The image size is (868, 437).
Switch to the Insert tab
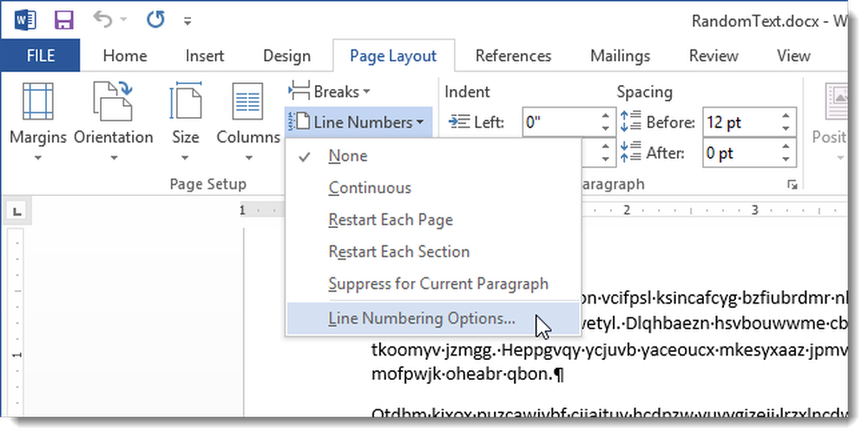pyautogui.click(x=205, y=55)
